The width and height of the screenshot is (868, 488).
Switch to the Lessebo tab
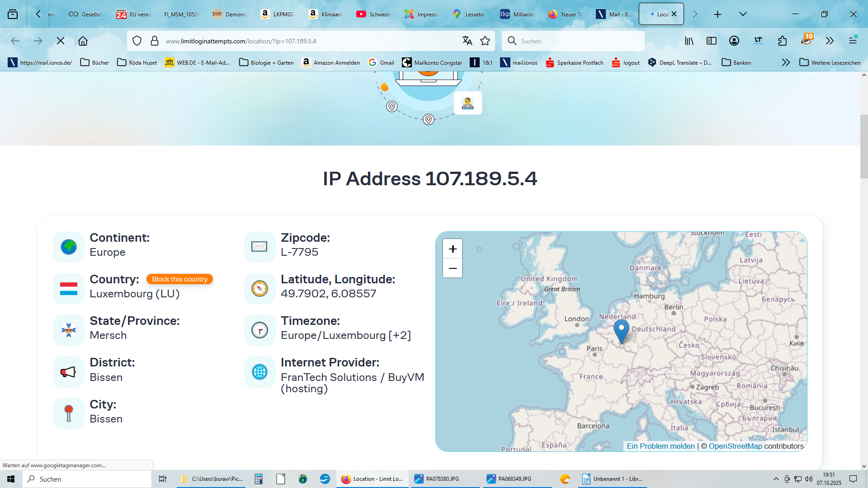(469, 14)
